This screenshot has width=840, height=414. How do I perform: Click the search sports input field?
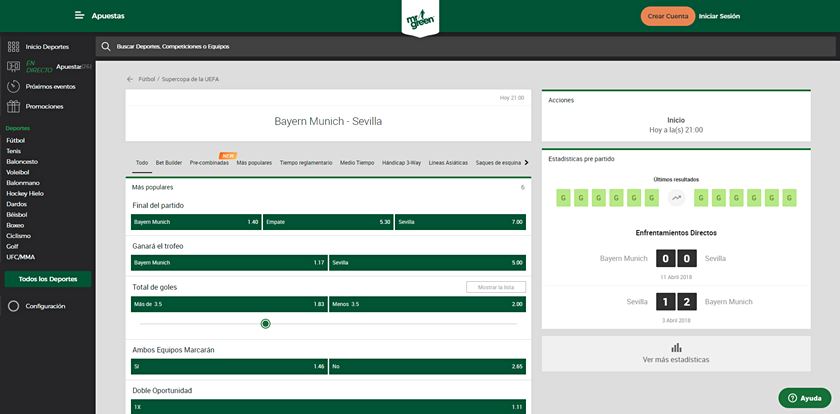[465, 47]
